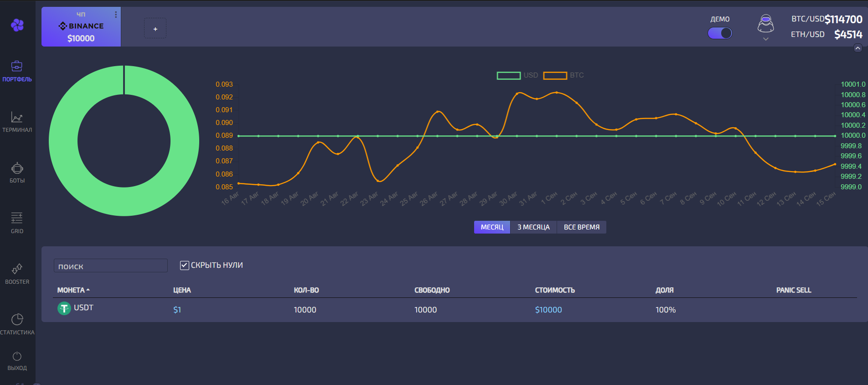
Task: Click the Выход power icon
Action: (x=17, y=356)
